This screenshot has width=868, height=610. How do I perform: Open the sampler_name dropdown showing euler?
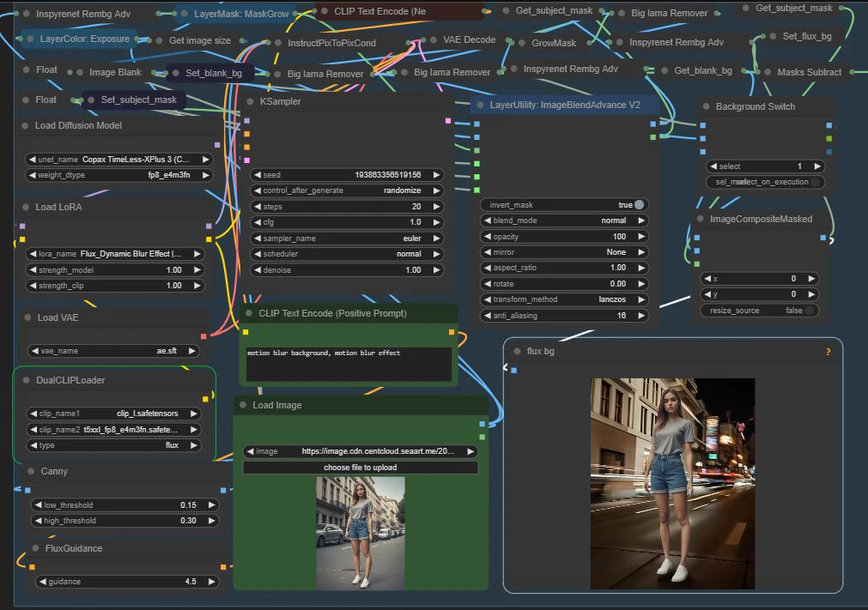point(347,239)
